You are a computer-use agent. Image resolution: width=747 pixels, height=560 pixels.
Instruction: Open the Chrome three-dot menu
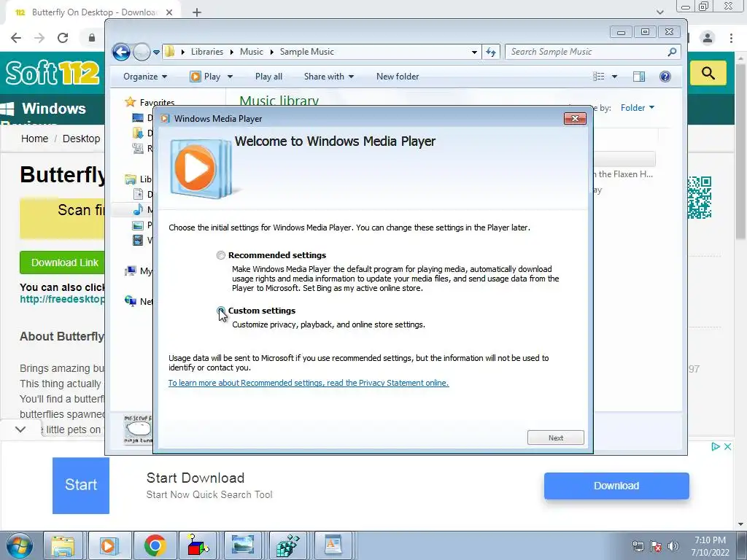[731, 38]
